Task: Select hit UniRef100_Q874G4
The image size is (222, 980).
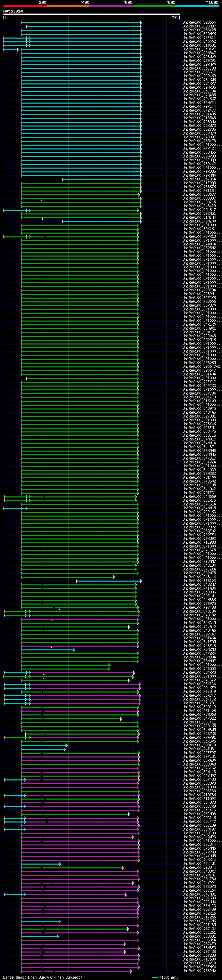Action: click(x=199, y=928)
